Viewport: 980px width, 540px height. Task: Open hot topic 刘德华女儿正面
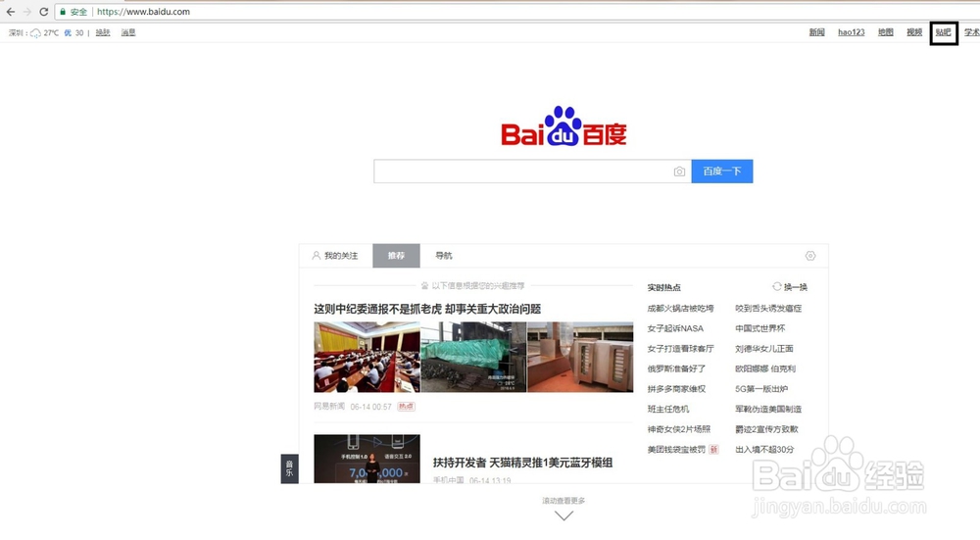764,349
